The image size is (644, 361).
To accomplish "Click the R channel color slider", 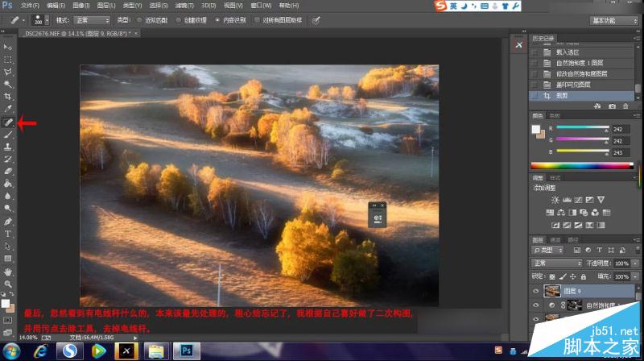I will point(582,128).
